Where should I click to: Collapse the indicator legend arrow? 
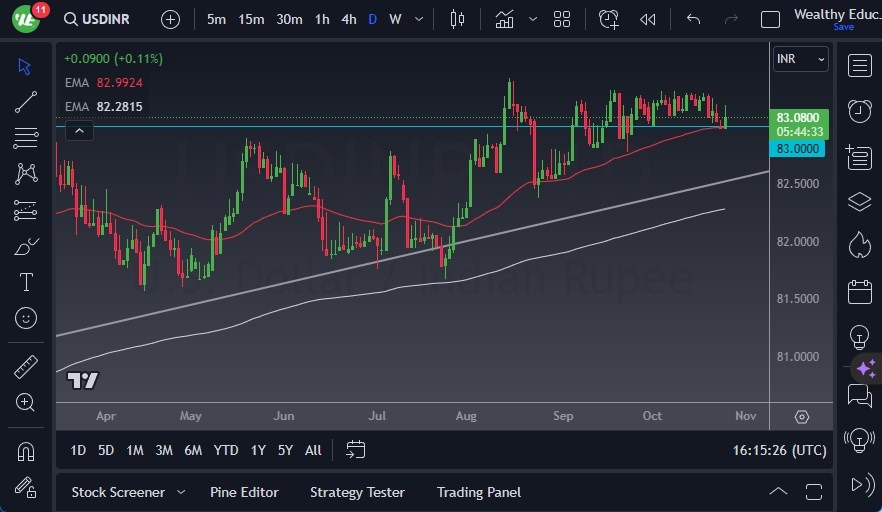tap(78, 130)
